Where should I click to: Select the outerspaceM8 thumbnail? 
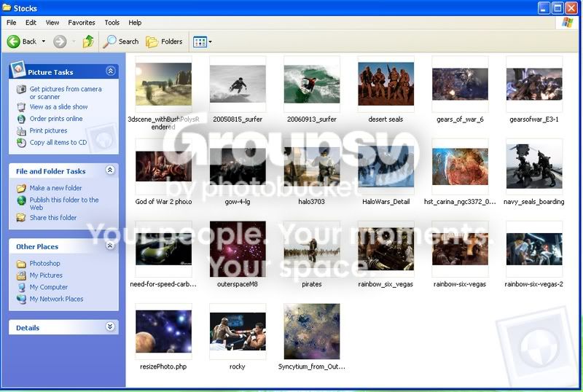(238, 249)
